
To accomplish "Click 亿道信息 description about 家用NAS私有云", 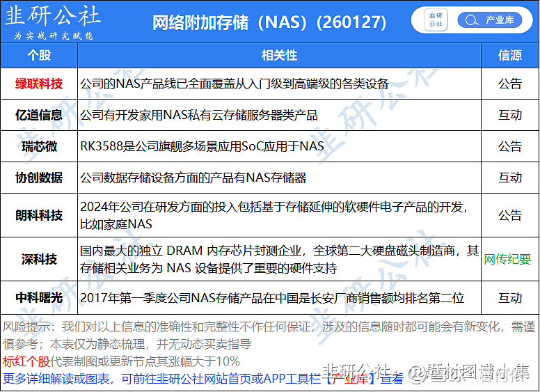I will 199,115.
